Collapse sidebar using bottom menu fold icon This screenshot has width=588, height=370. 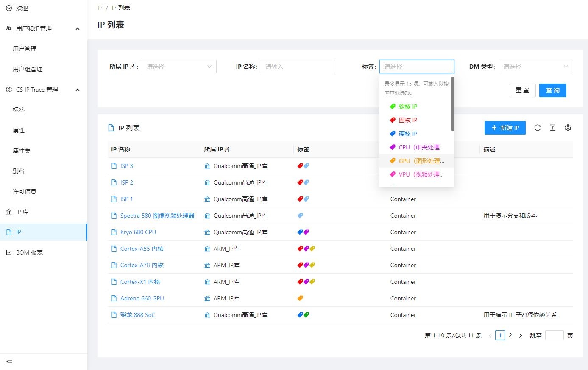[9, 362]
